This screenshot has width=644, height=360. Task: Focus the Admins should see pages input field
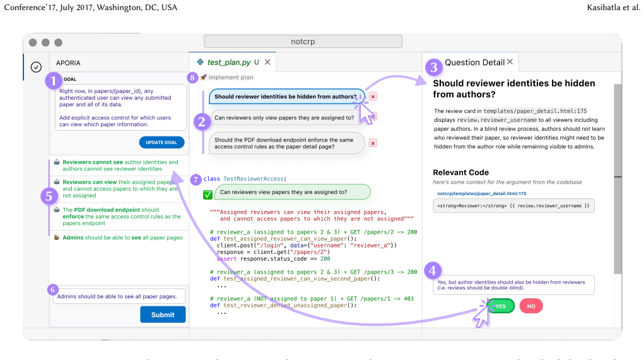tap(119, 296)
